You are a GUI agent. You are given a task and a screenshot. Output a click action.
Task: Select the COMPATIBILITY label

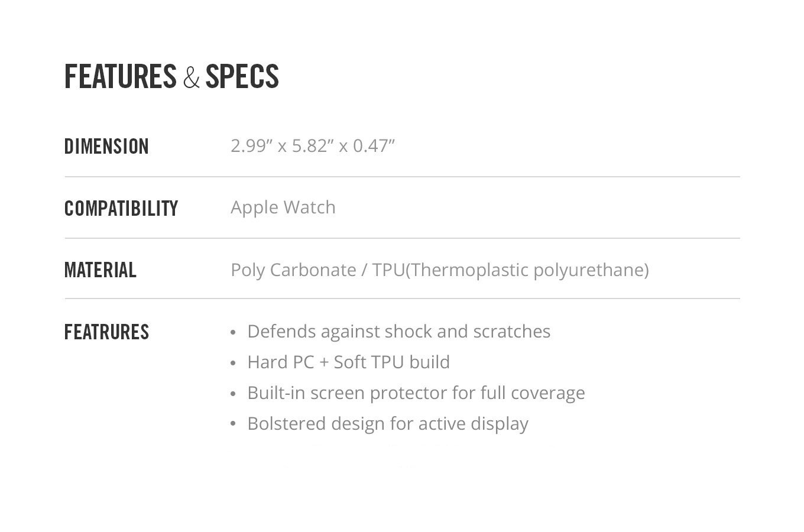tap(121, 209)
